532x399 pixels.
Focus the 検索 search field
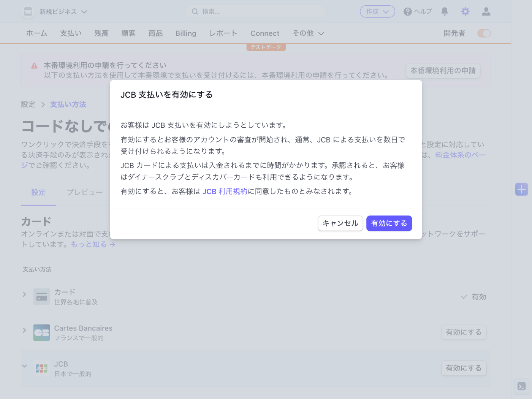tap(255, 12)
